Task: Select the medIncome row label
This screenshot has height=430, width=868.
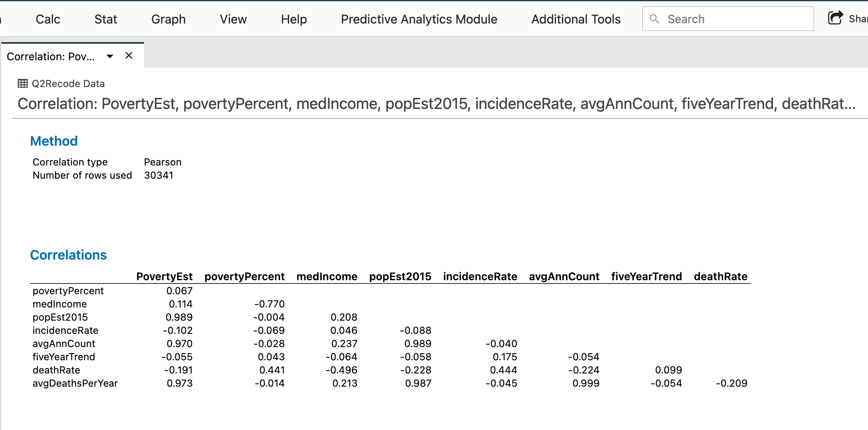Action: pyautogui.click(x=59, y=304)
